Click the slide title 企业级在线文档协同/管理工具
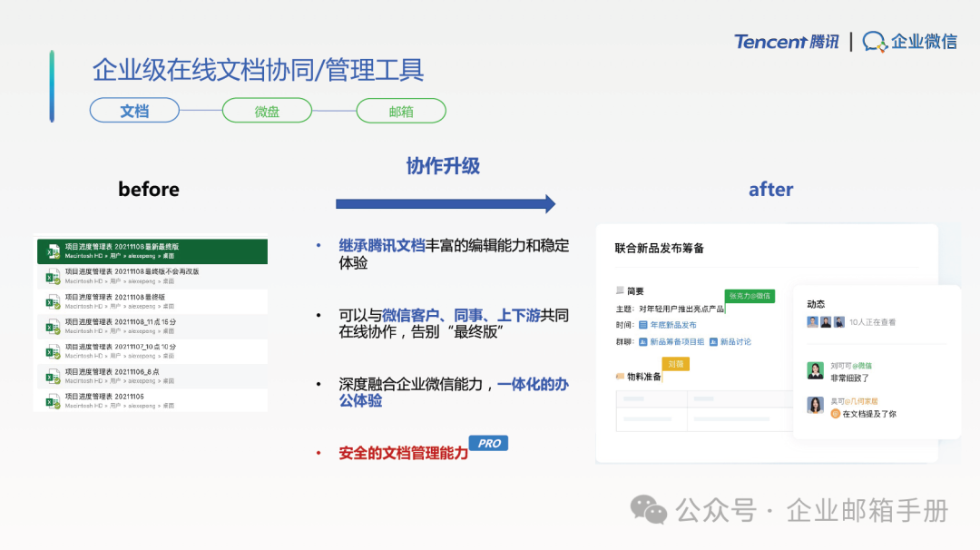 [x=258, y=70]
